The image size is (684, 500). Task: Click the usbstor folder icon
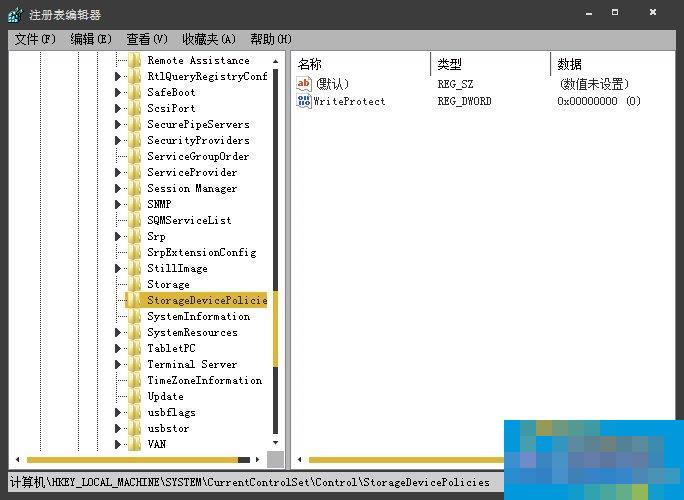pos(135,428)
